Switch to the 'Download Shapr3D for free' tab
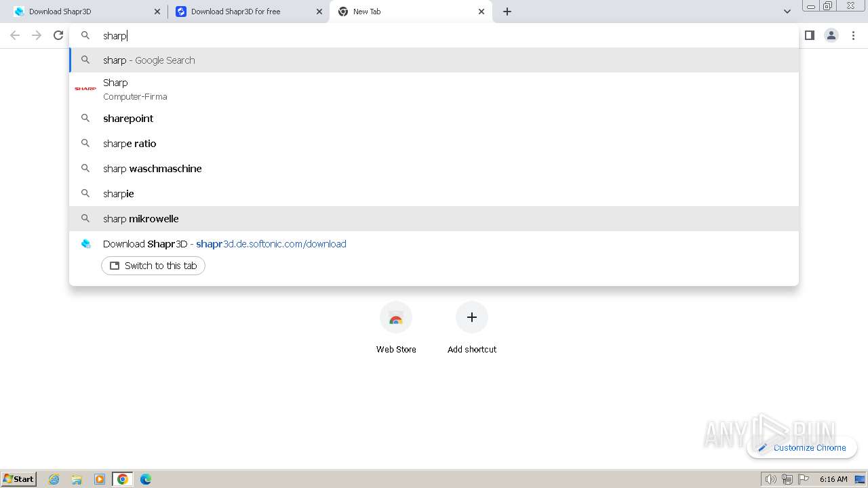The image size is (868, 488). coord(248,12)
